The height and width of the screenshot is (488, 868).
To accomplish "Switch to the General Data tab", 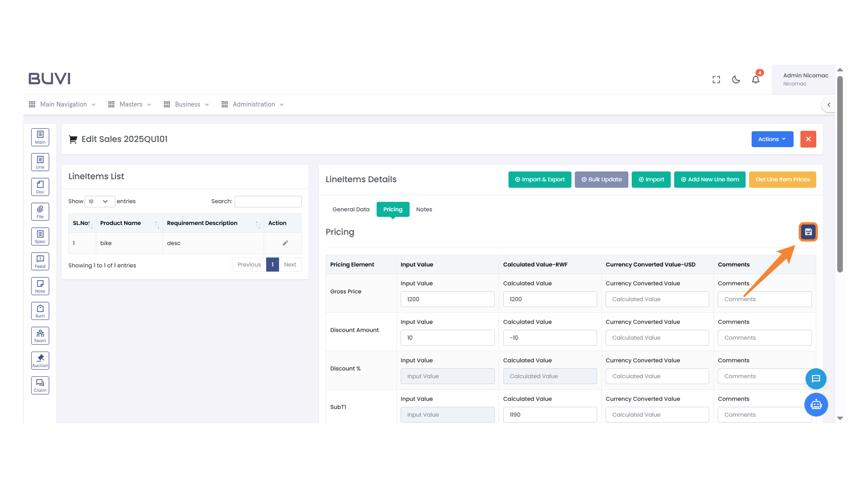I will (x=351, y=210).
